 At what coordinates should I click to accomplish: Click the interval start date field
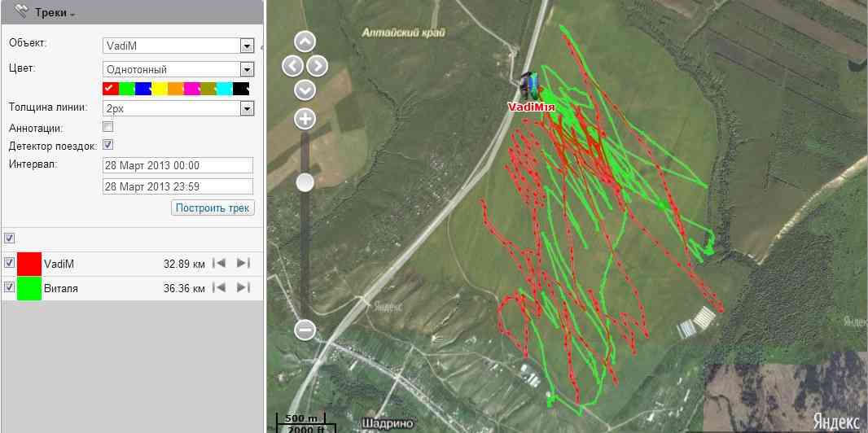pos(178,165)
